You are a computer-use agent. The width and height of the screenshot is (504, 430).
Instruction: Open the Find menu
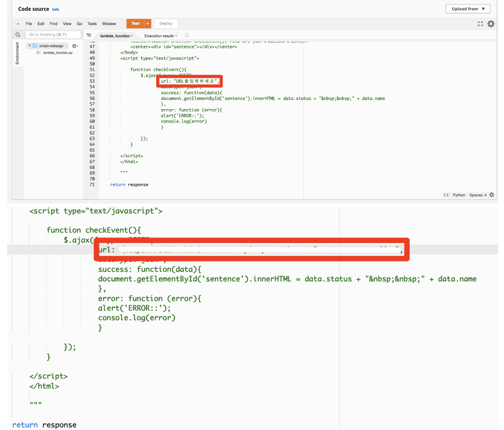(53, 24)
